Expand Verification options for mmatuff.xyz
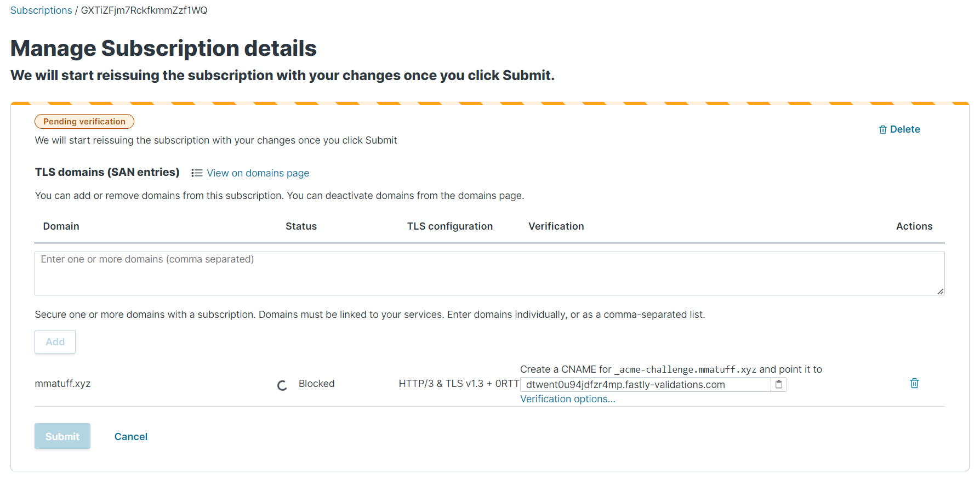The height and width of the screenshot is (479, 980). pos(567,399)
